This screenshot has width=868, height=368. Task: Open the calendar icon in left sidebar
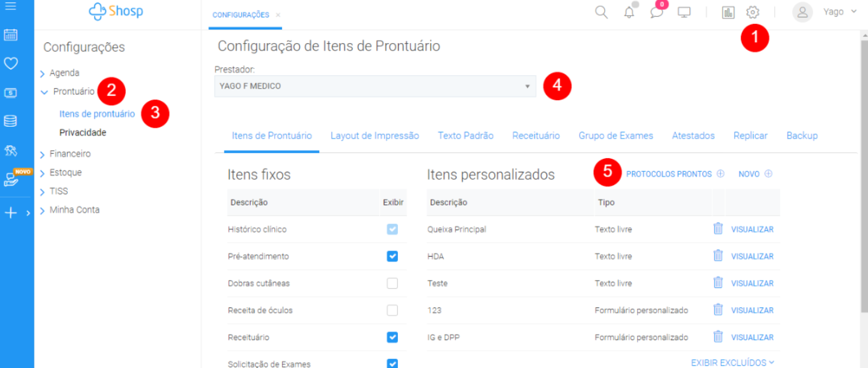pyautogui.click(x=10, y=35)
